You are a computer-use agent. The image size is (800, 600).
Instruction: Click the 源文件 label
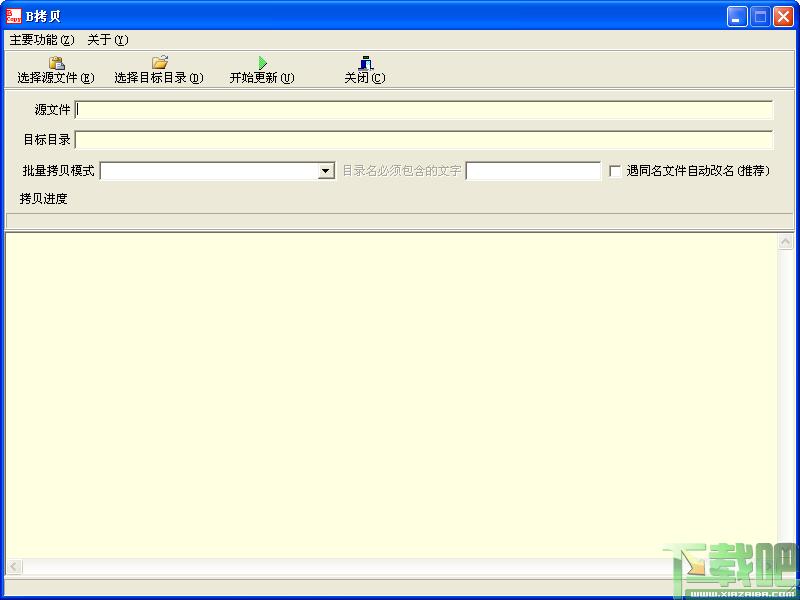[x=53, y=110]
